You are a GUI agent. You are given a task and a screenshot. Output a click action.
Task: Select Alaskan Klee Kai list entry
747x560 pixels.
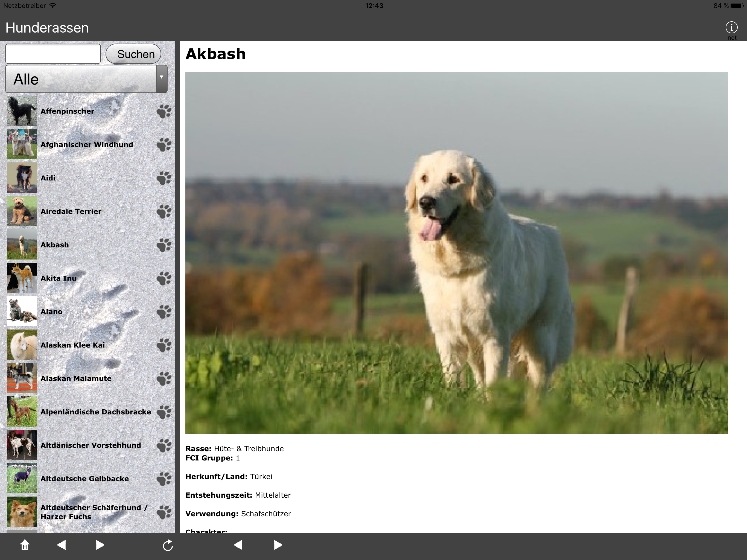tap(73, 345)
